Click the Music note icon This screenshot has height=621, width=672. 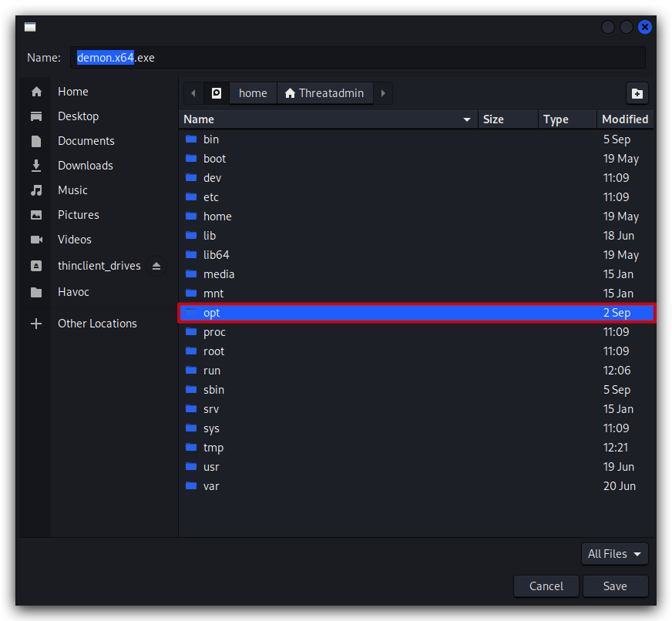36,190
